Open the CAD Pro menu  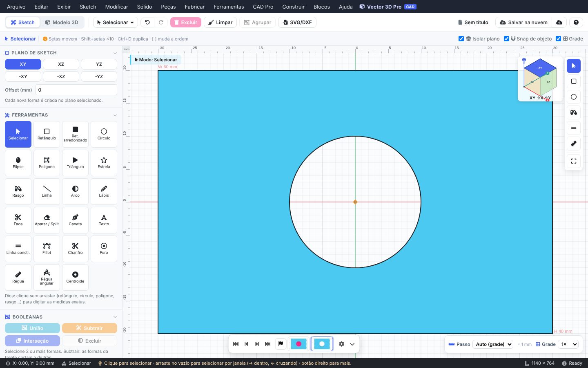[x=263, y=7]
